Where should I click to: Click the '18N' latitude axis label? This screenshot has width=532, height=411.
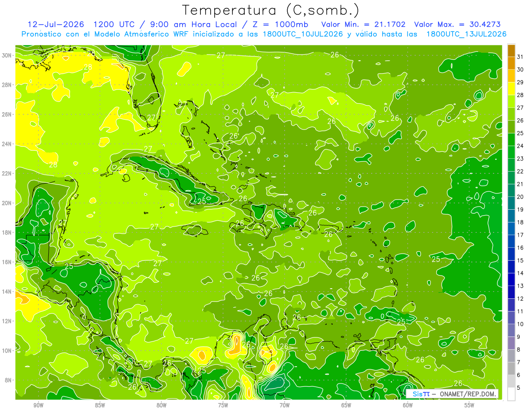(x=8, y=232)
